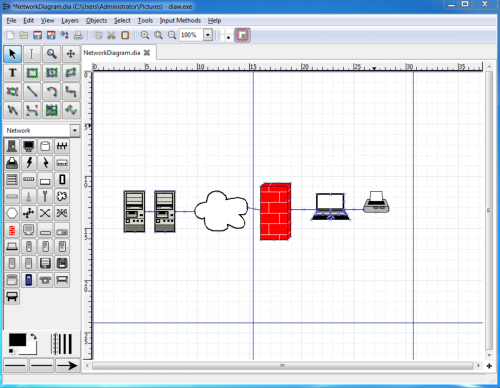Pick the straight Line tool
Screen dimensions: 500x388
click(32, 91)
